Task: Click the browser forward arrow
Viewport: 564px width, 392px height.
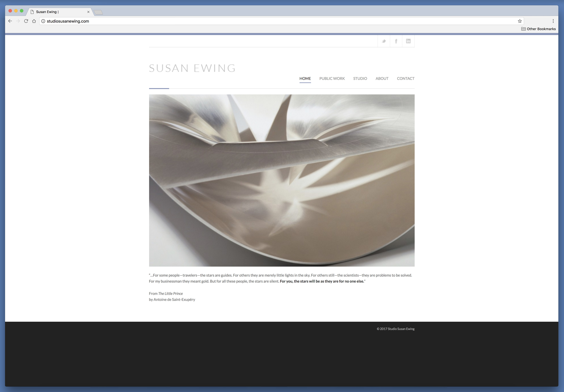Action: tap(18, 21)
